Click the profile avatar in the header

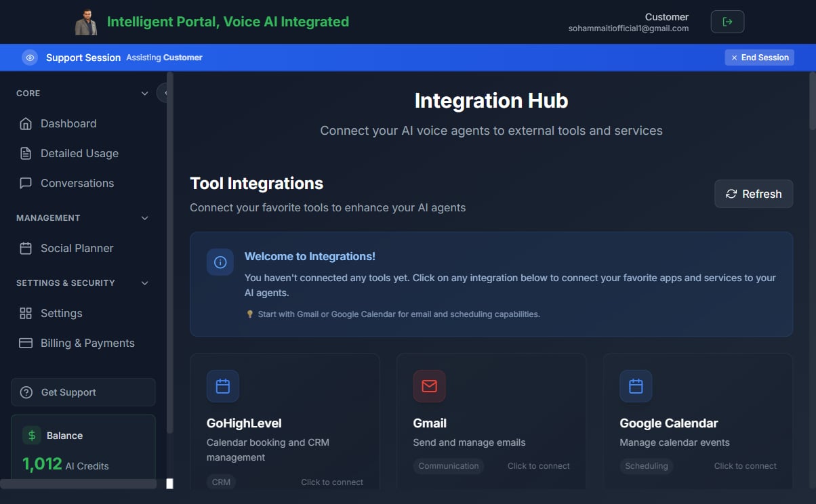86,22
